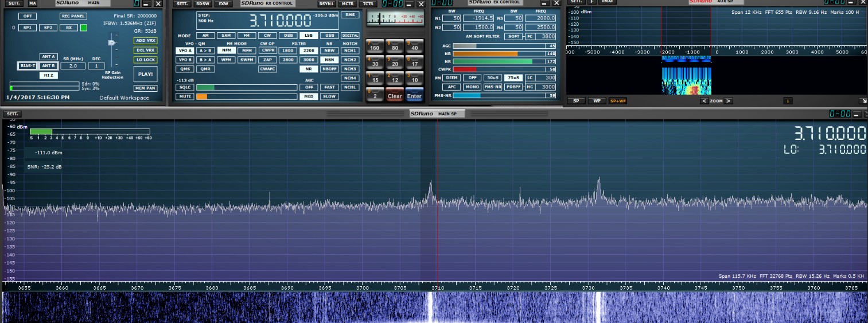
Task: Open the RDSW panel
Action: click(203, 3)
